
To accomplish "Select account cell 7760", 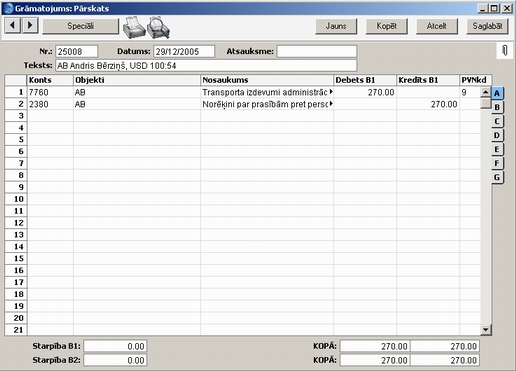I will tap(50, 92).
